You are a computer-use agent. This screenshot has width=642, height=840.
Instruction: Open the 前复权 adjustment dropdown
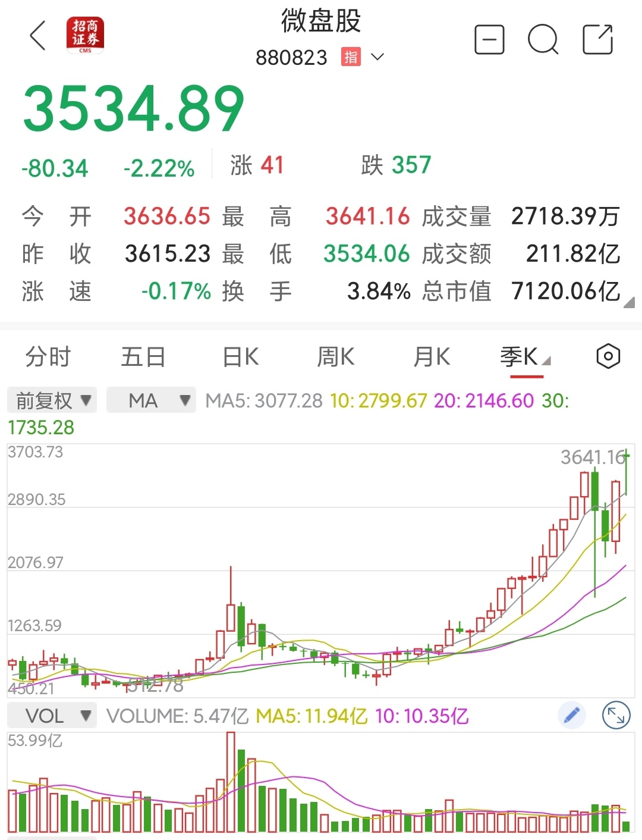tap(51, 400)
